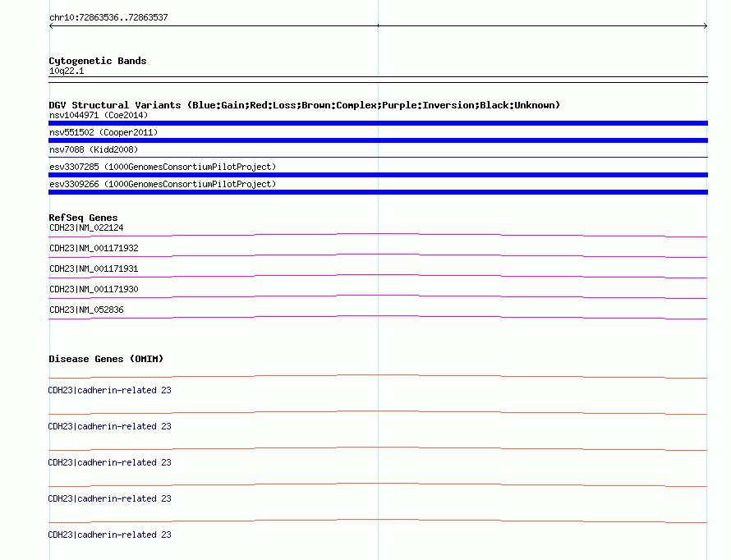Click the 10q22.1 band label
The image size is (731, 560).
(x=67, y=71)
